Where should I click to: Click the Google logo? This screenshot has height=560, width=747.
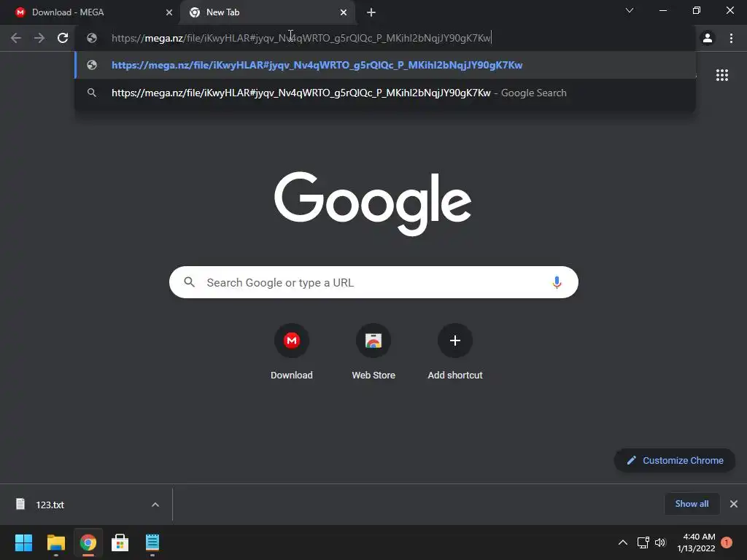[373, 203]
